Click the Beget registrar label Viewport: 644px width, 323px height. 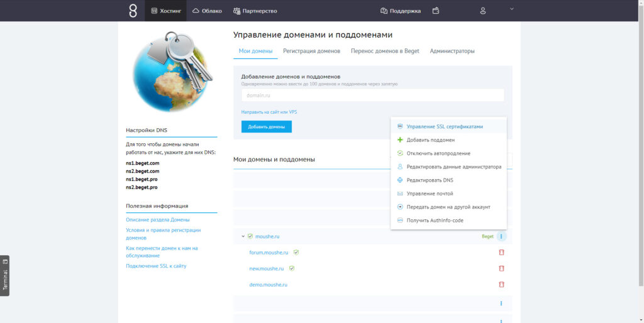(x=487, y=236)
